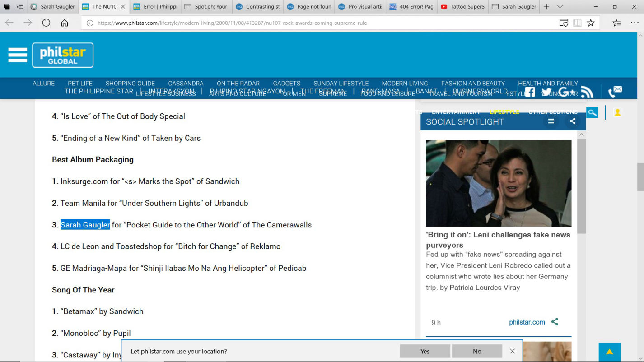Click the site search magnifier icon
644x362 pixels.
tap(592, 112)
